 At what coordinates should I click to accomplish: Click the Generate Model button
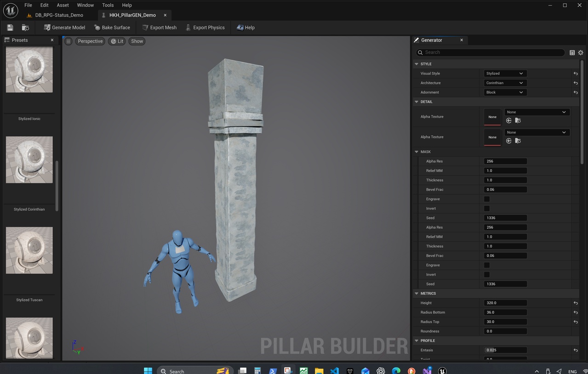(64, 28)
